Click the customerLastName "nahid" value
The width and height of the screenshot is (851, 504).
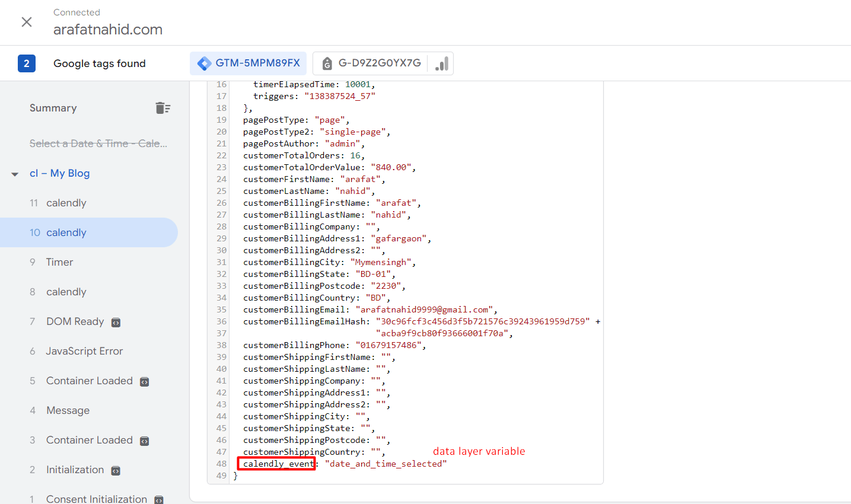(353, 191)
